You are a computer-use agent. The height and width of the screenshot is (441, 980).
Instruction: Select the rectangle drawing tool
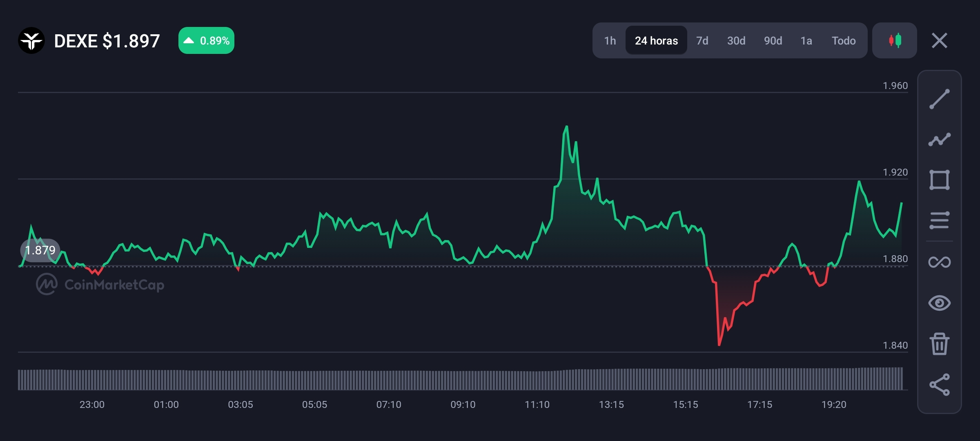click(x=939, y=180)
